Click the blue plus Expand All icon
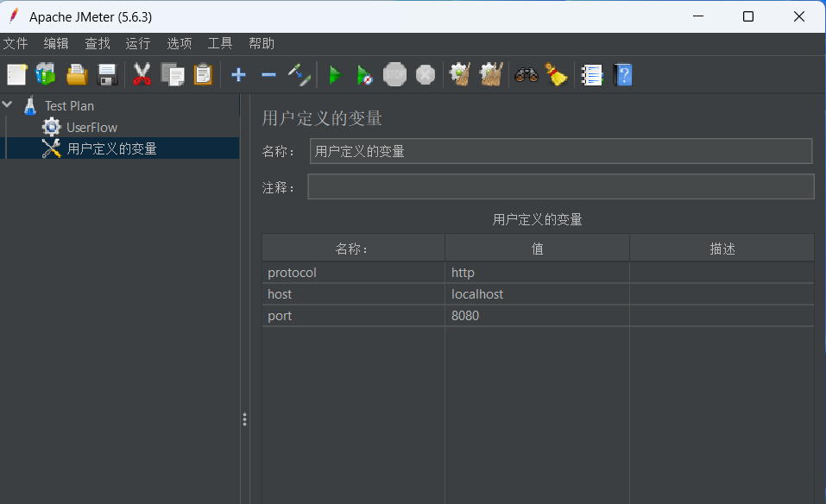826x504 pixels. 238,75
